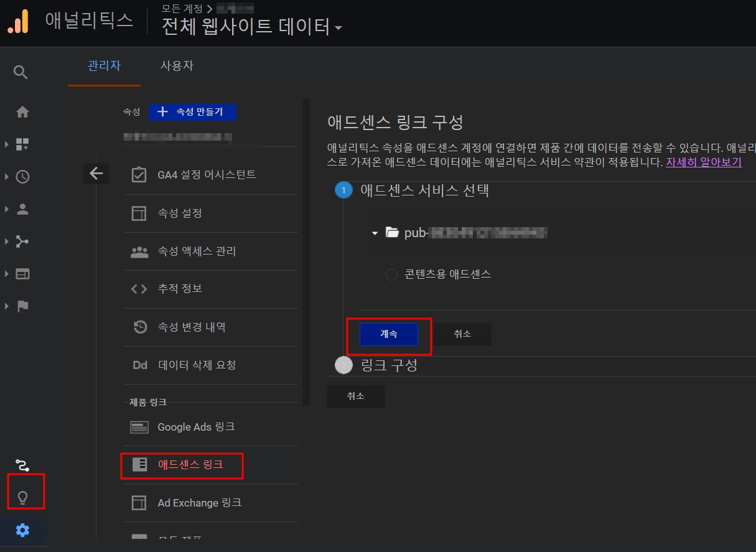Collapse the pub- account tree arrow
Viewport: 756px width, 552px height.
[375, 233]
